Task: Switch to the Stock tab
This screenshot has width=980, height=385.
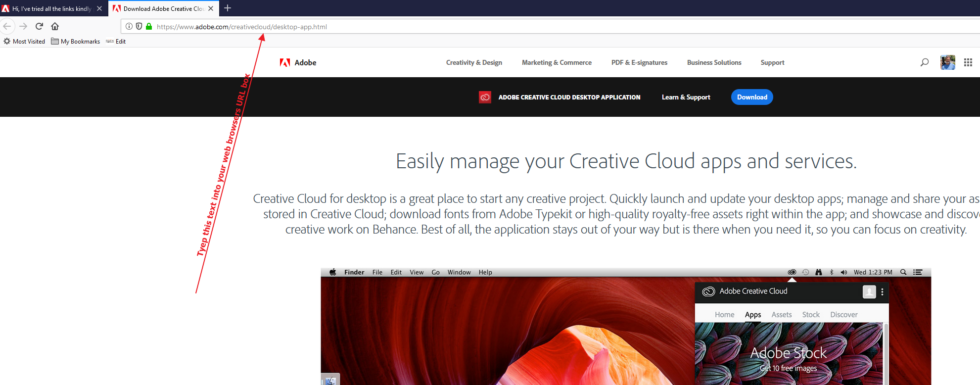Action: (x=811, y=315)
